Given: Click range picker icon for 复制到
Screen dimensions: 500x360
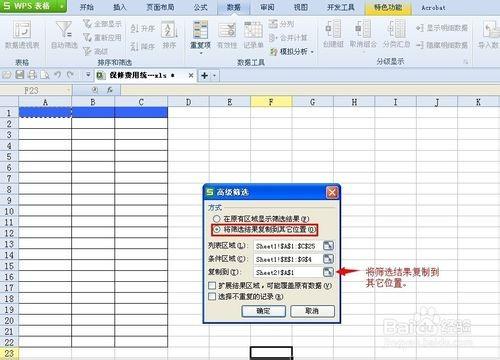Looking at the screenshot, I should pos(328,272).
